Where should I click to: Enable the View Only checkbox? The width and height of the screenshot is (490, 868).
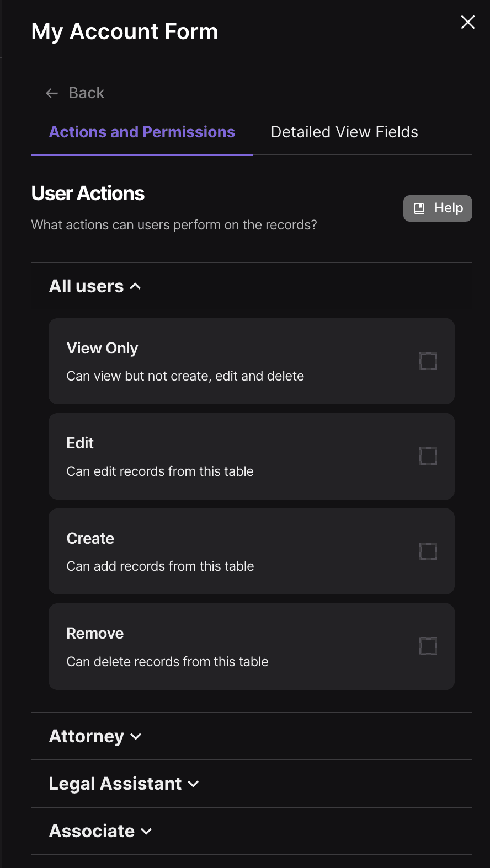click(428, 361)
